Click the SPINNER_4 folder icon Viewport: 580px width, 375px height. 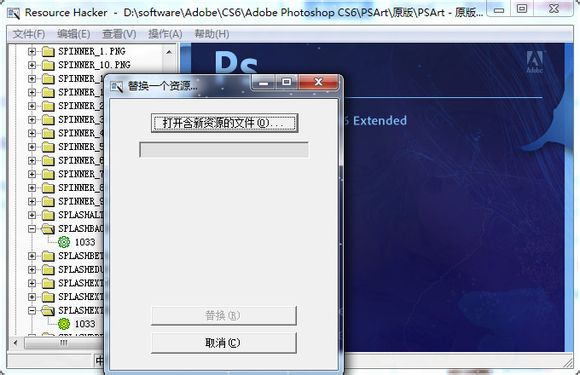48,133
